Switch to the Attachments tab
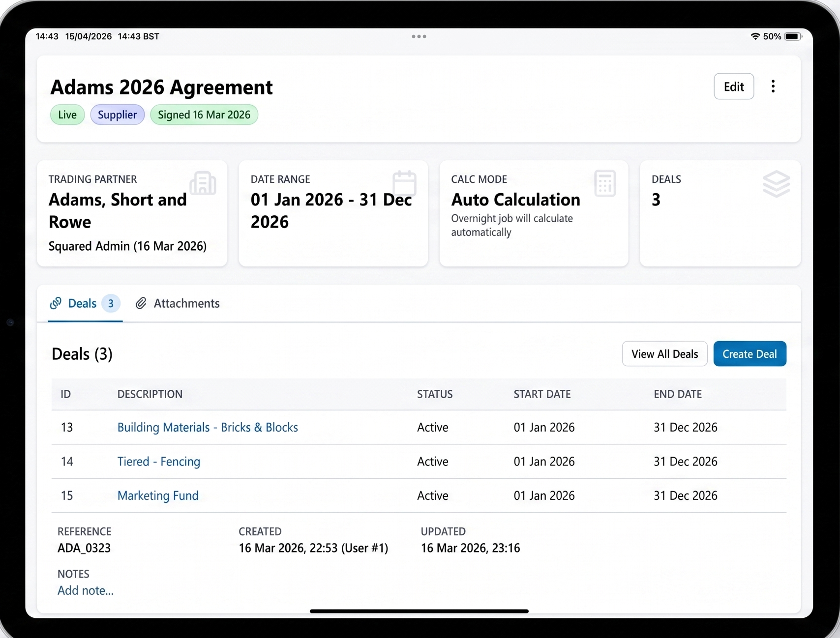 (187, 303)
